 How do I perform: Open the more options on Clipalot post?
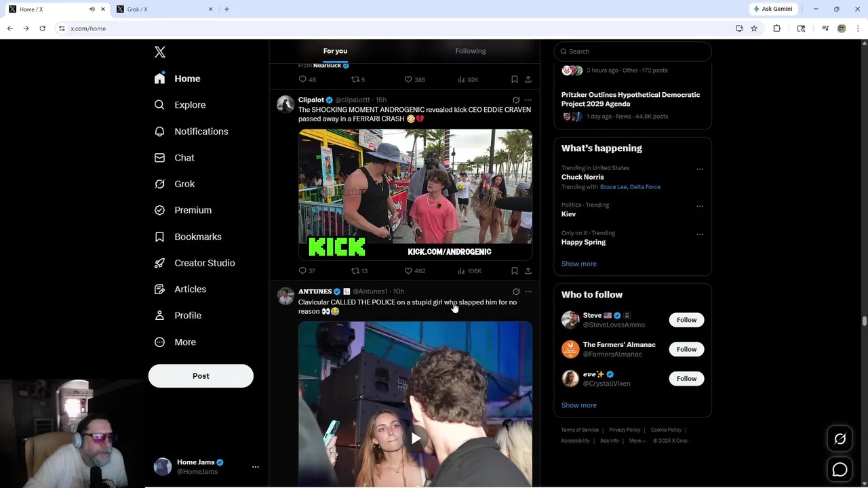click(528, 100)
